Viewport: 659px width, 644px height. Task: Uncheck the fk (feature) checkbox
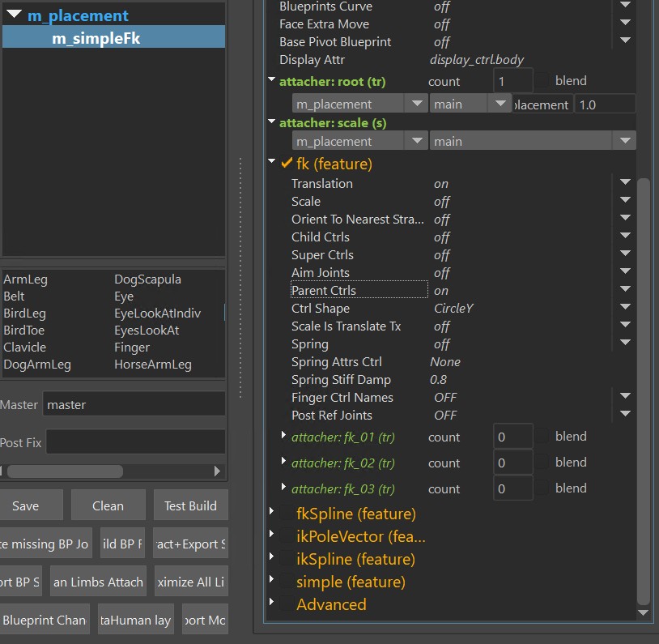coord(287,163)
